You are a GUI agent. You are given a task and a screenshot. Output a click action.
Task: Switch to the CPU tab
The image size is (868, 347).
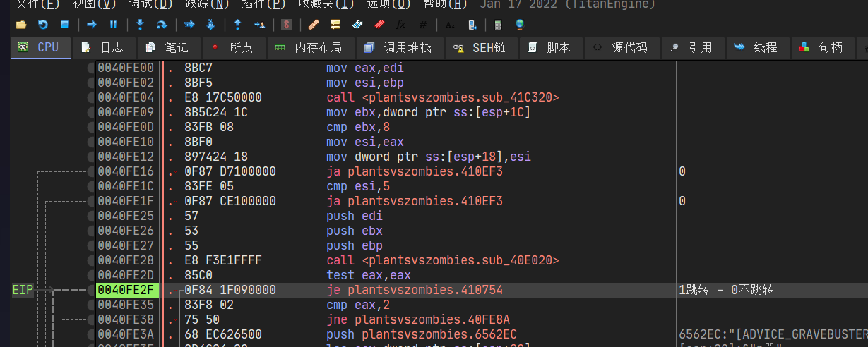click(41, 48)
